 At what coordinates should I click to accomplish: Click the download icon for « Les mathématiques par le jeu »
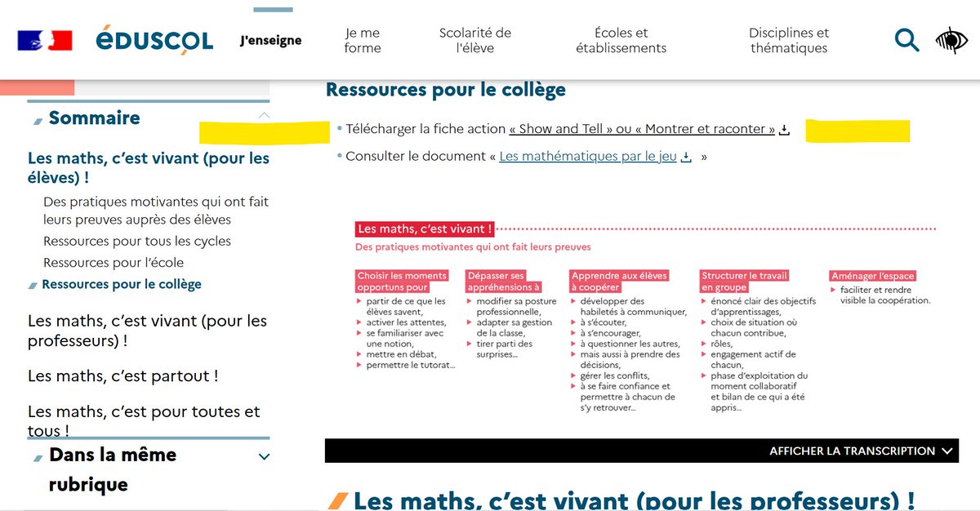coord(684,155)
